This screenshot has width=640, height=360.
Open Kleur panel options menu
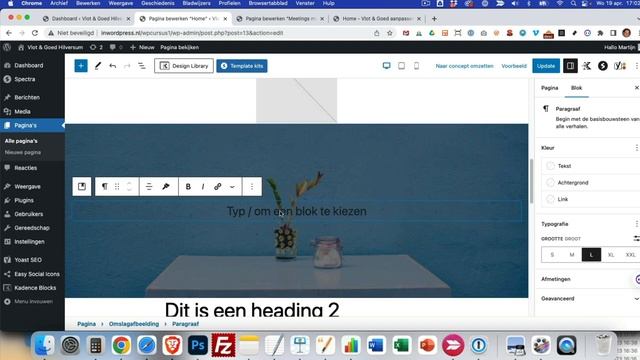(636, 148)
